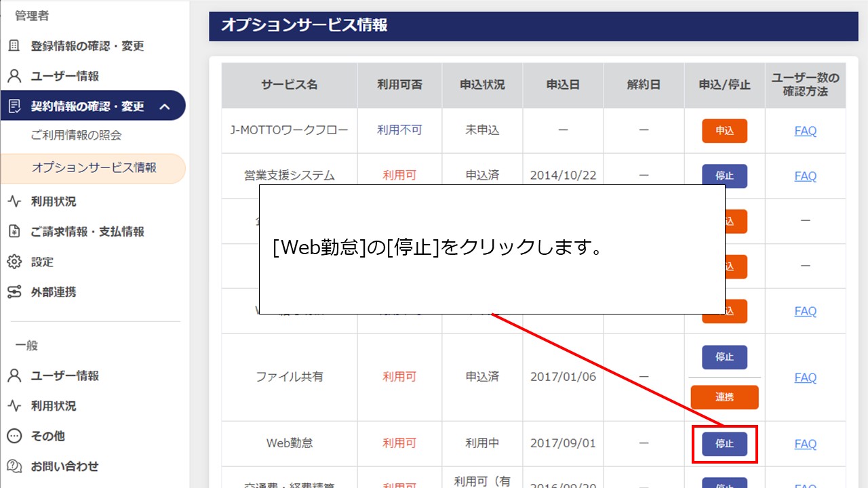
Task: Select オプションサービス情報 submenu item
Action: [94, 167]
